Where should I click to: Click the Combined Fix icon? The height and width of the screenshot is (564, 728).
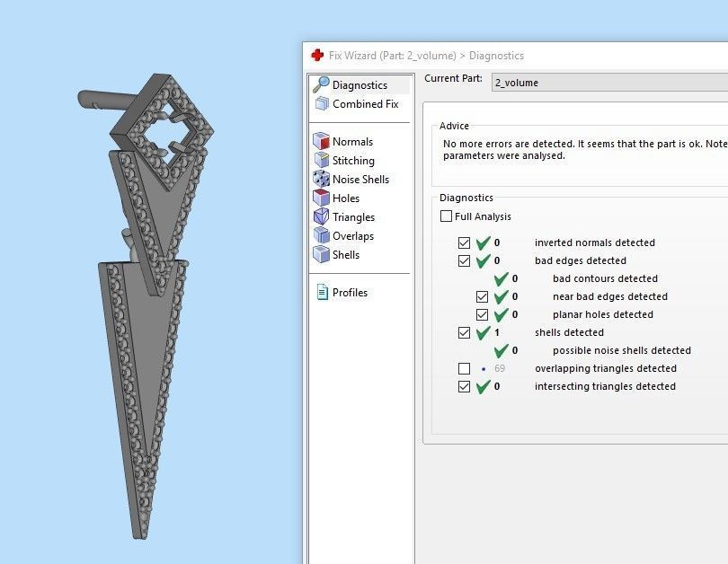(322, 103)
